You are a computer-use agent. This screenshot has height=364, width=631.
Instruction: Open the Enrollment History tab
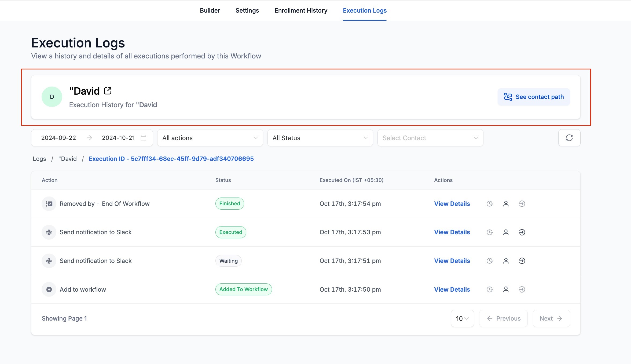tap(301, 10)
